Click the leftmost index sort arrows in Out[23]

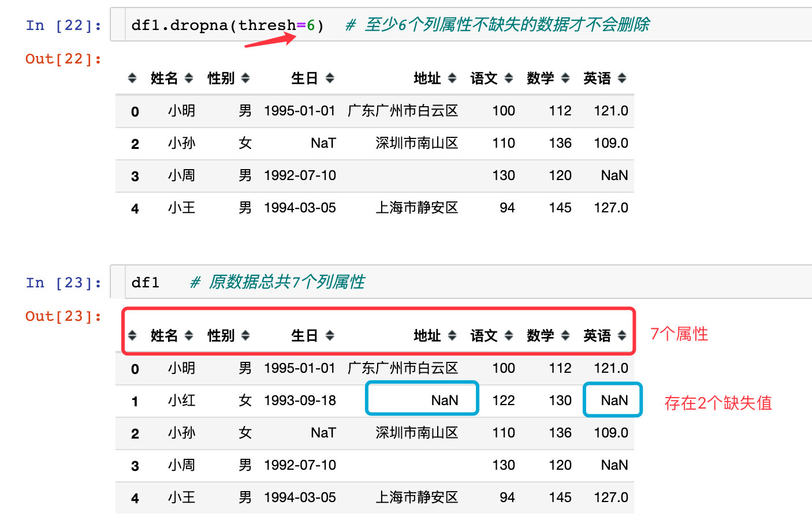tap(133, 335)
